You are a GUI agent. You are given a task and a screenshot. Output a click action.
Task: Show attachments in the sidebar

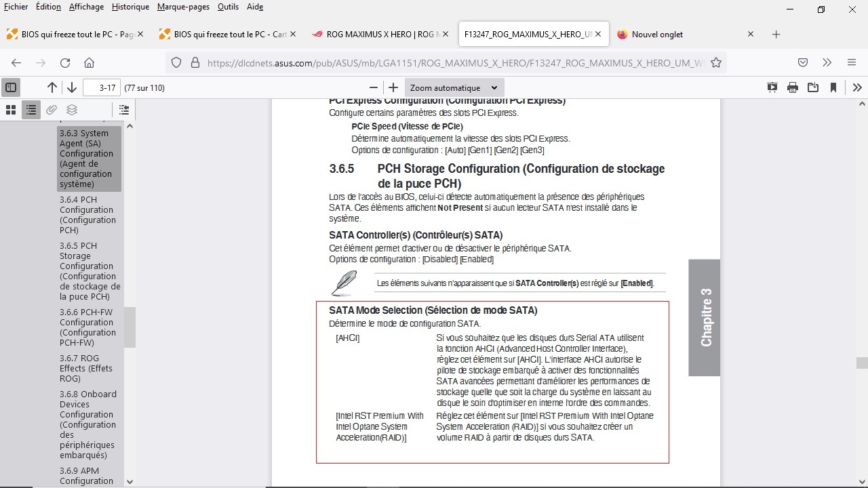coord(52,110)
